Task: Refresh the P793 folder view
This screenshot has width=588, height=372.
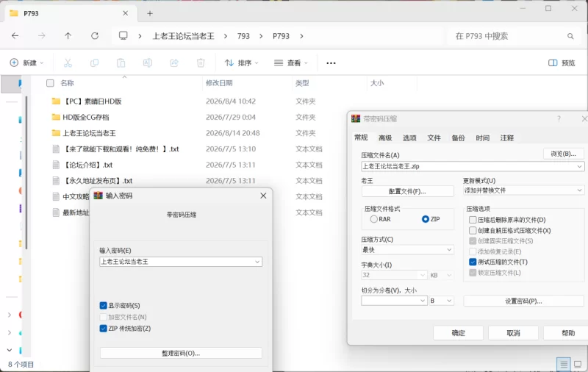Action: (x=95, y=36)
